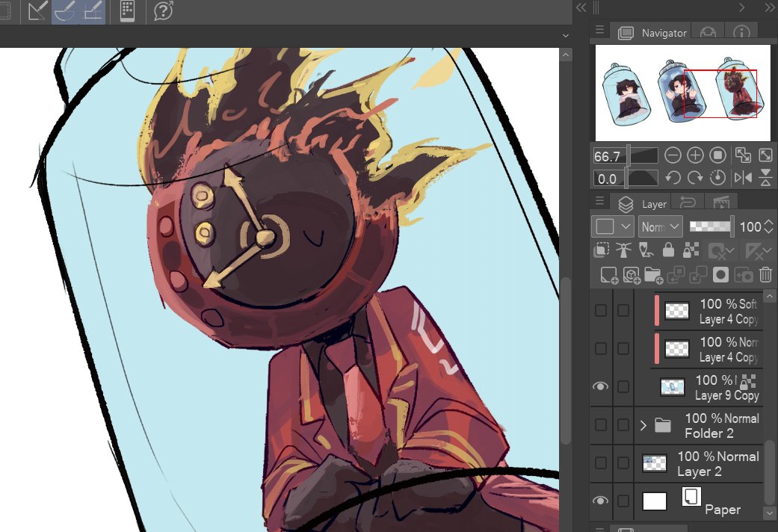Toggle Snap to Special Ruler icon

64,11
